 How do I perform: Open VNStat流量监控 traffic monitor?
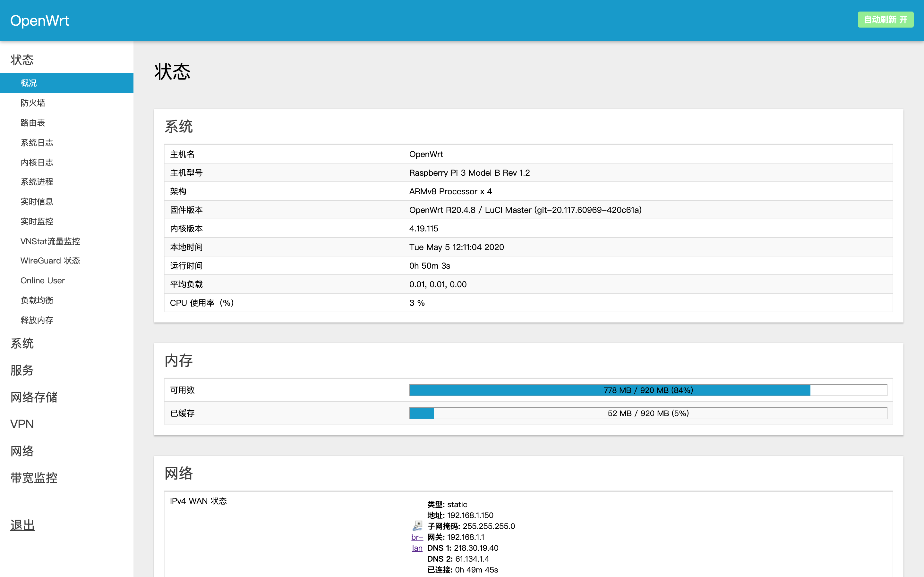point(50,241)
